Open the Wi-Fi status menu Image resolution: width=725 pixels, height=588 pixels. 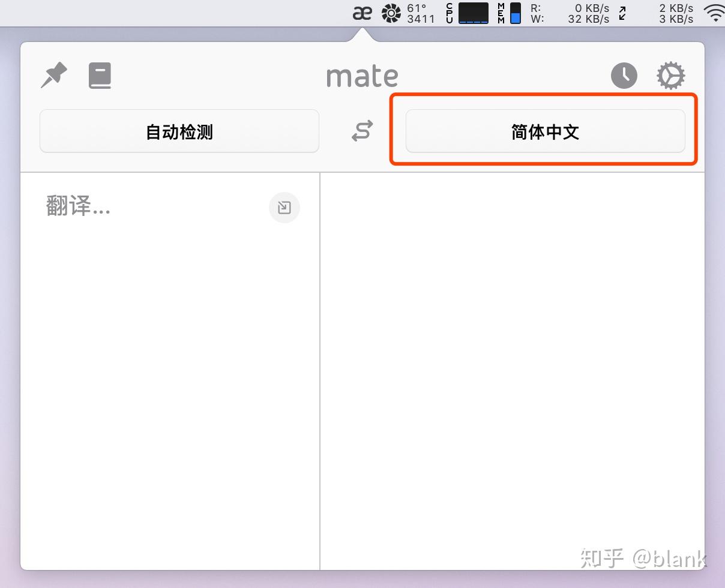pos(715,13)
